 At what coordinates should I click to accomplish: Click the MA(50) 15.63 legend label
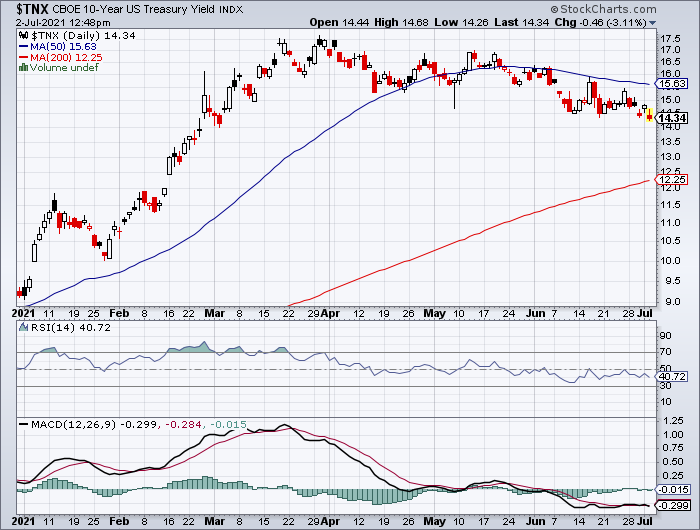click(63, 46)
